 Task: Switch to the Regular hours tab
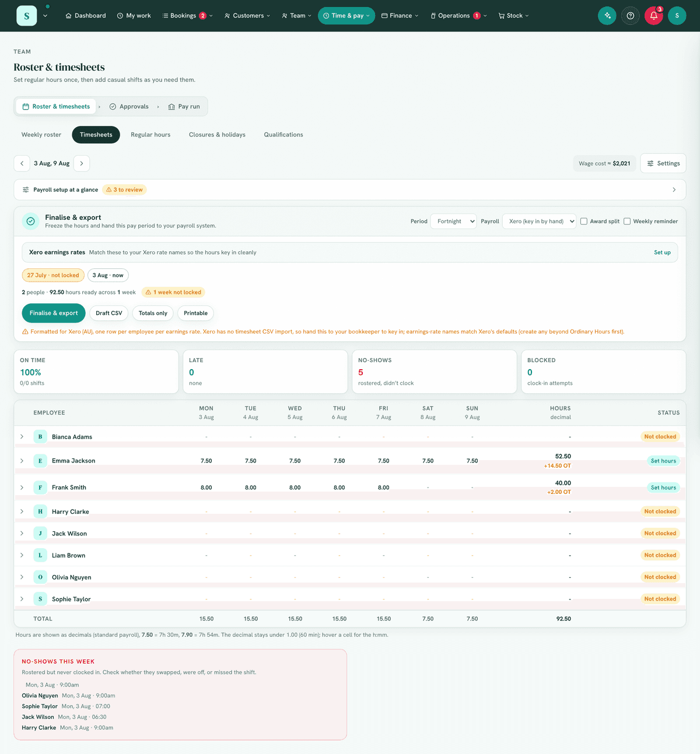point(150,135)
